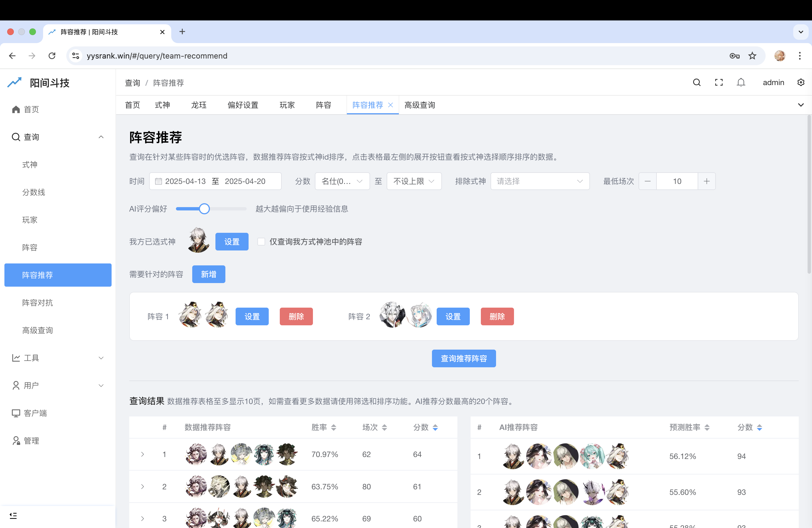Image resolution: width=812 pixels, height=528 pixels.
Task: Open the settings gear next to admin
Action: coord(801,82)
